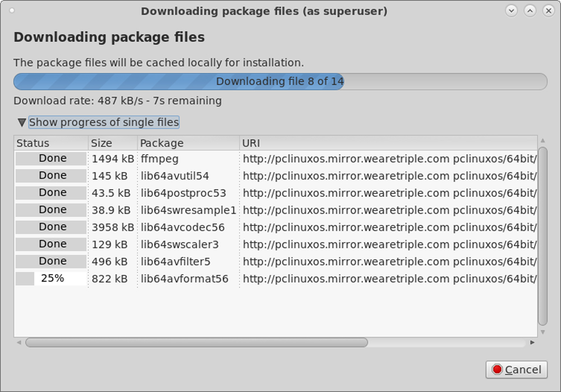Click the URI for lib64avformat56
Image resolution: width=561 pixels, height=392 pixels.
click(x=390, y=279)
